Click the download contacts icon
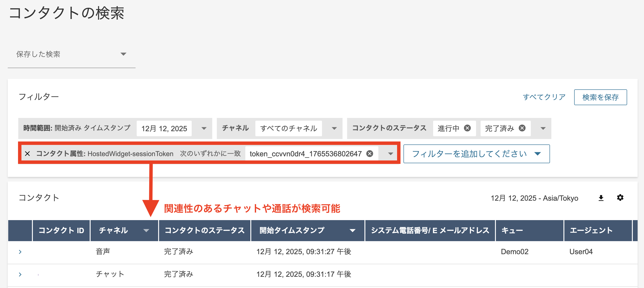The width and height of the screenshot is (644, 288). [601, 198]
